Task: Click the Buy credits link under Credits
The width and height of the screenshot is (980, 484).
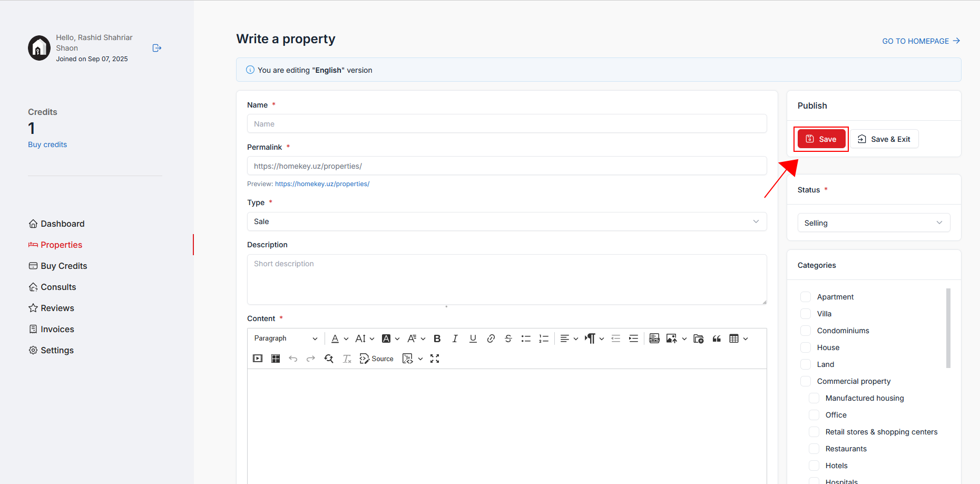Action: [x=47, y=144]
